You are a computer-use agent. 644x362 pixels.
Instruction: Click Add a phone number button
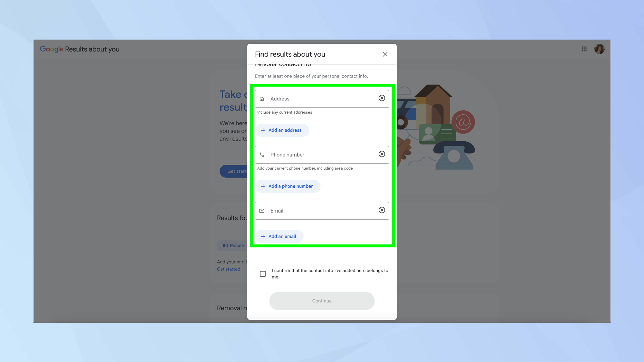tap(287, 186)
